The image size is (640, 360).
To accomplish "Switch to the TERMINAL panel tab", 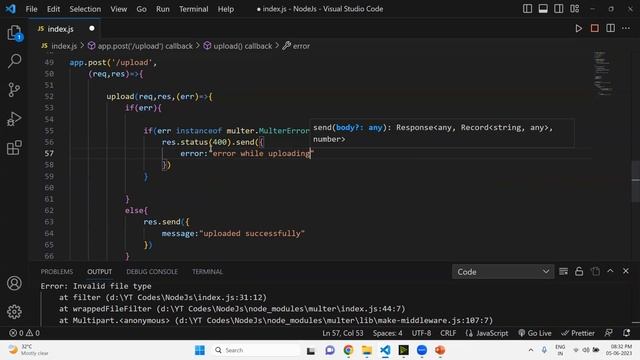I will (207, 271).
